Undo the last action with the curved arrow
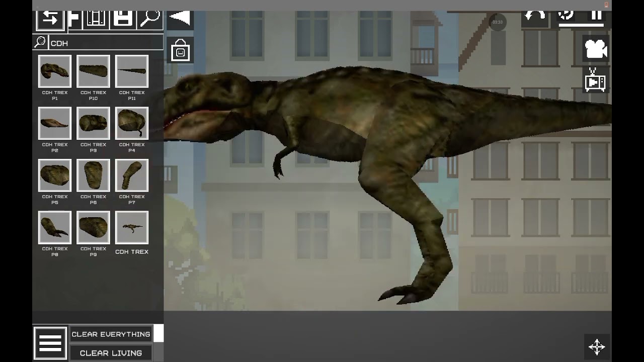The image size is (644, 362). 535,16
